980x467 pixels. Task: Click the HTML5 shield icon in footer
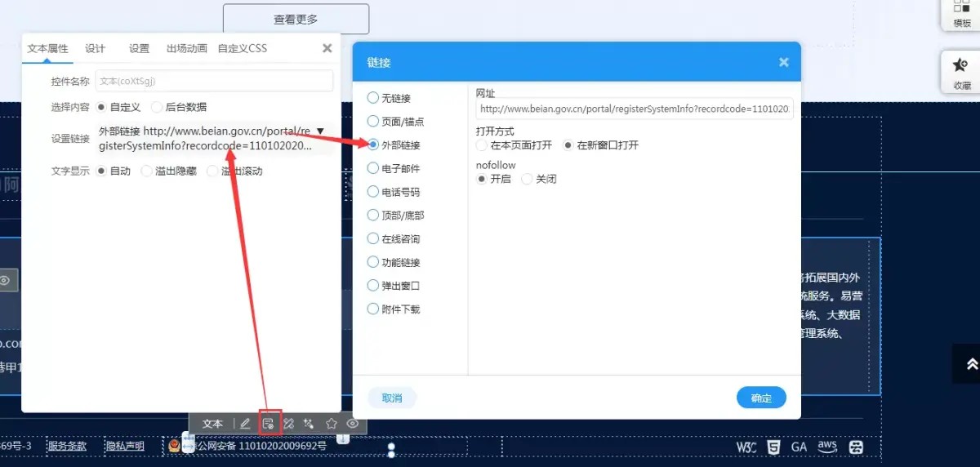coord(773,447)
